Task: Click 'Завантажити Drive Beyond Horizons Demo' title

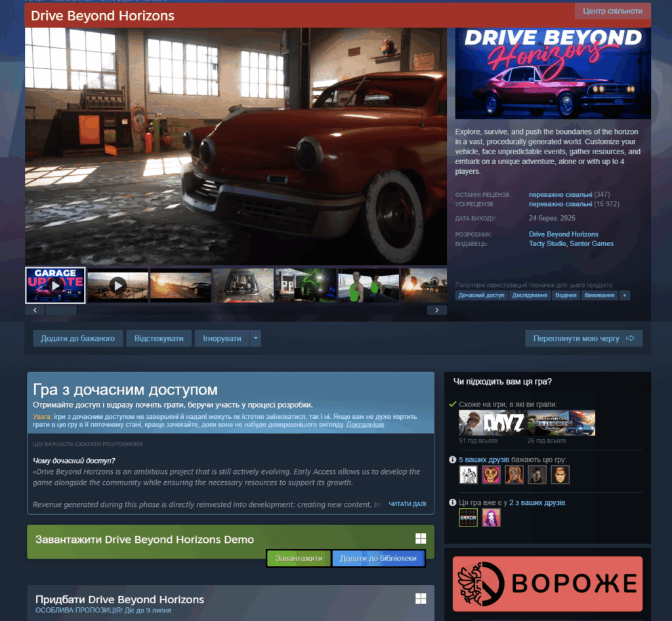Action: (x=145, y=539)
